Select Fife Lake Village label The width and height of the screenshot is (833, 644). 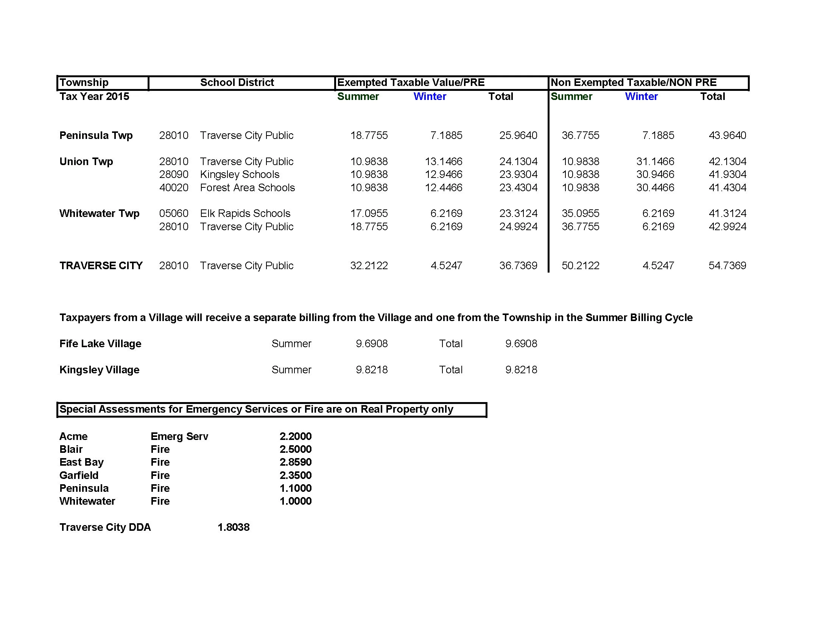100,344
